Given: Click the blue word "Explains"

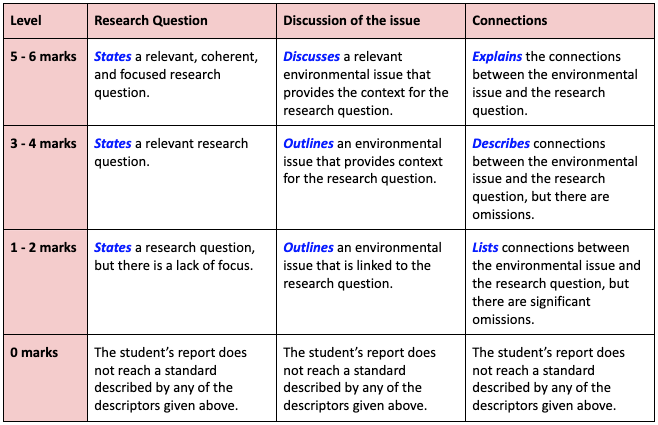Looking at the screenshot, I should pos(497,57).
